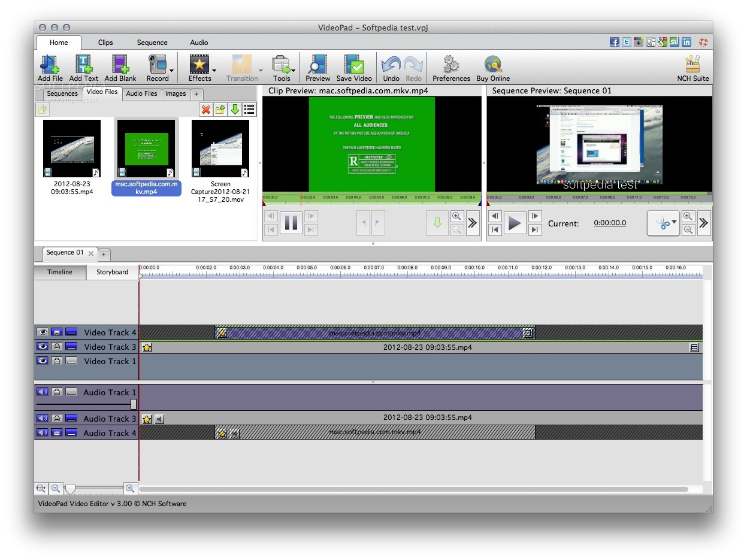Delete selected clip with red X icon
The height and width of the screenshot is (560, 747).
pos(206,110)
